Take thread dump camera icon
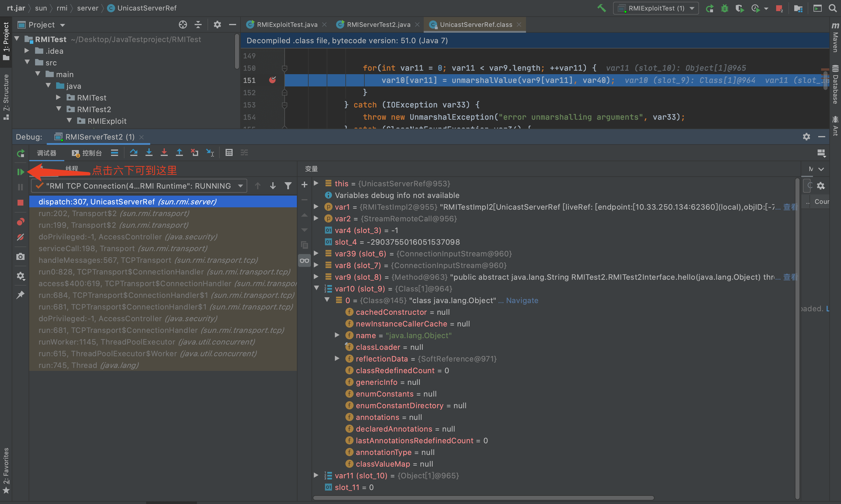 tap(20, 256)
